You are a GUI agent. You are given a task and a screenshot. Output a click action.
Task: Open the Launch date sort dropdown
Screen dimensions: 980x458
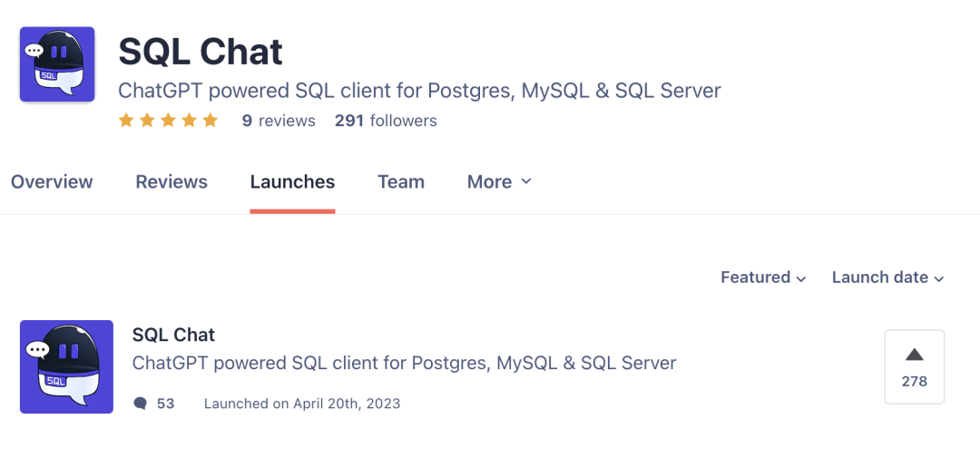(887, 278)
